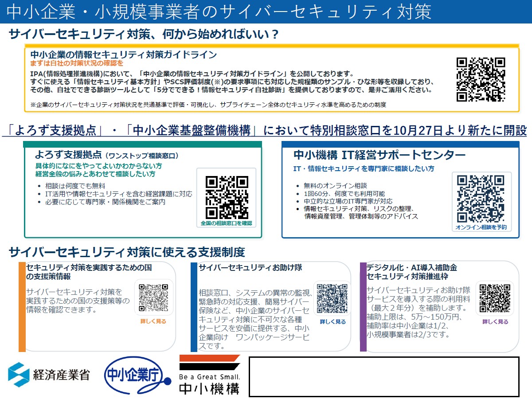Click bullet 無料のオンライン相談
Screen dimensions: 532x399
point(335,186)
